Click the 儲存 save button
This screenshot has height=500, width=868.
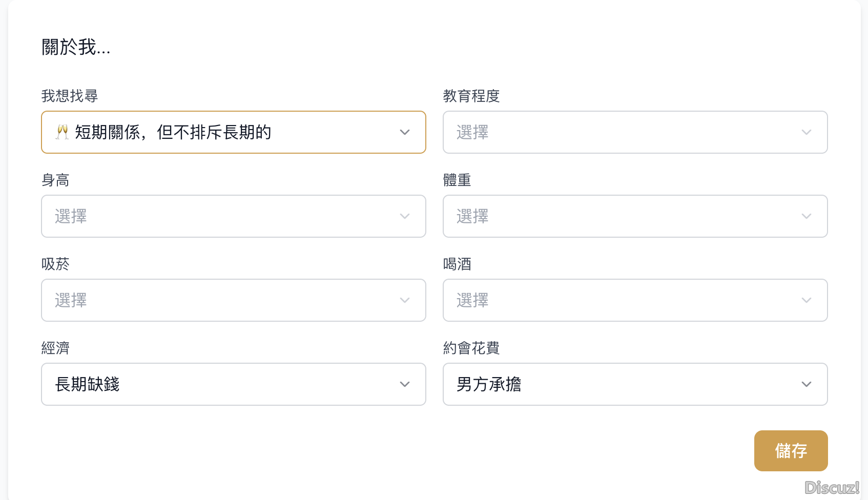pos(791,451)
